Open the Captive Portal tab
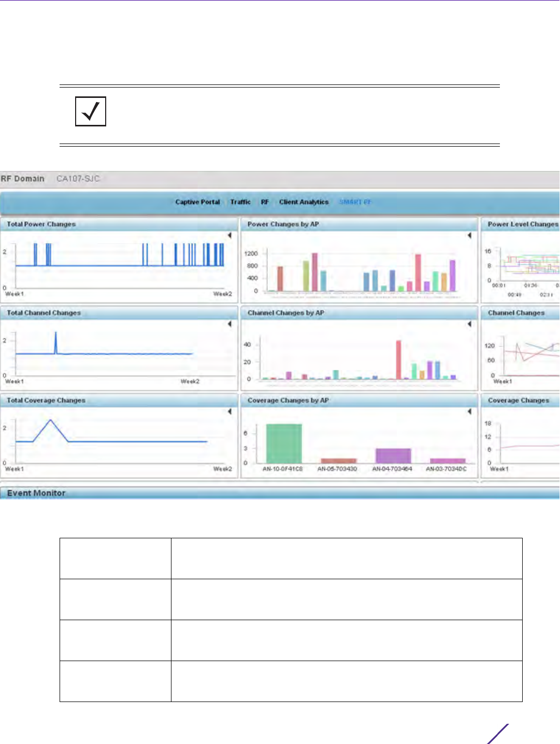This screenshot has height=744, width=560. [197, 202]
